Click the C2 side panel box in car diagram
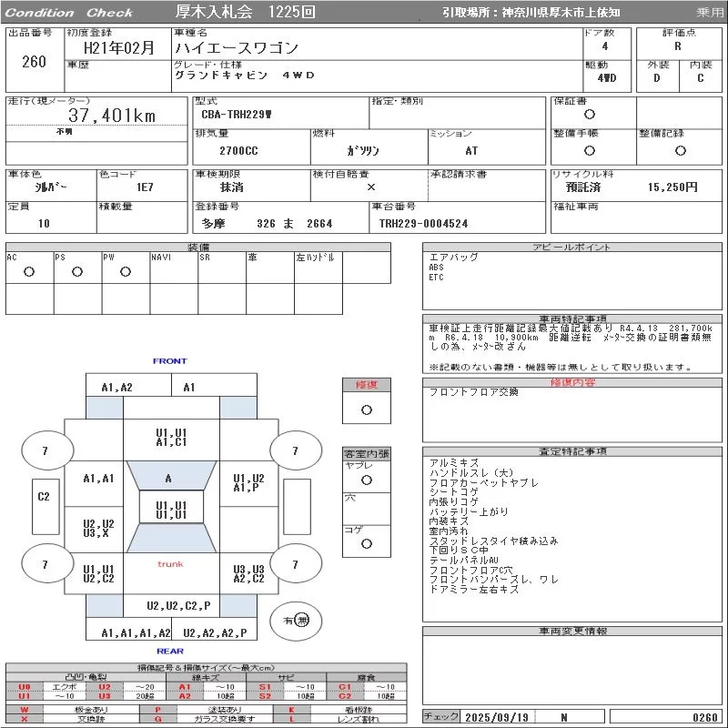The width and height of the screenshot is (728, 728). click(43, 497)
